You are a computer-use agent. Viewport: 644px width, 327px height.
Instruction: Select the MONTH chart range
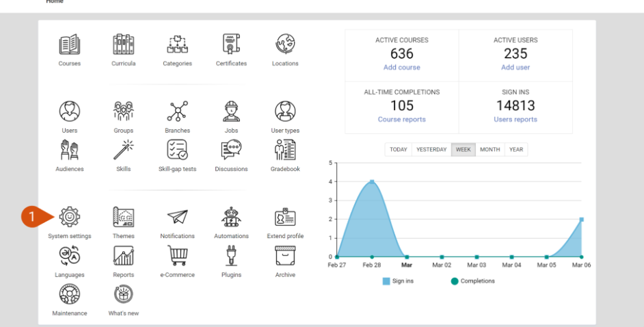pyautogui.click(x=490, y=150)
